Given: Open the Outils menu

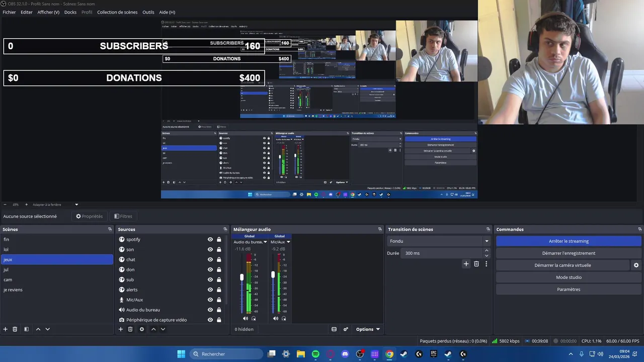Looking at the screenshot, I should [148, 12].
